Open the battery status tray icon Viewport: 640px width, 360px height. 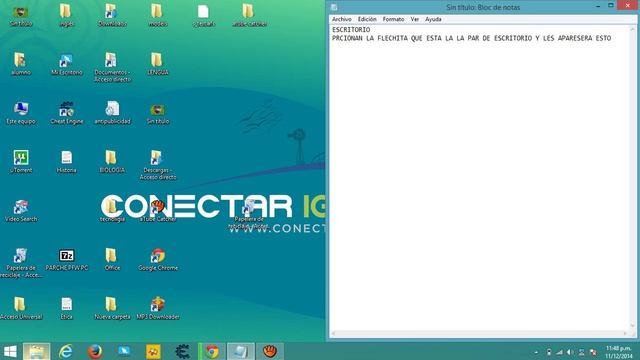pos(549,352)
